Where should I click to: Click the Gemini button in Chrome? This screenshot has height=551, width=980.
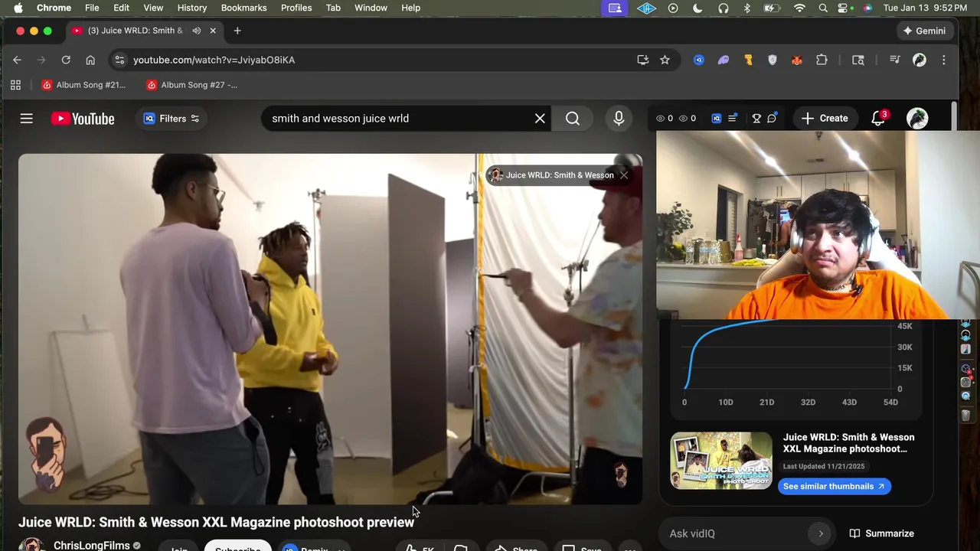point(926,31)
